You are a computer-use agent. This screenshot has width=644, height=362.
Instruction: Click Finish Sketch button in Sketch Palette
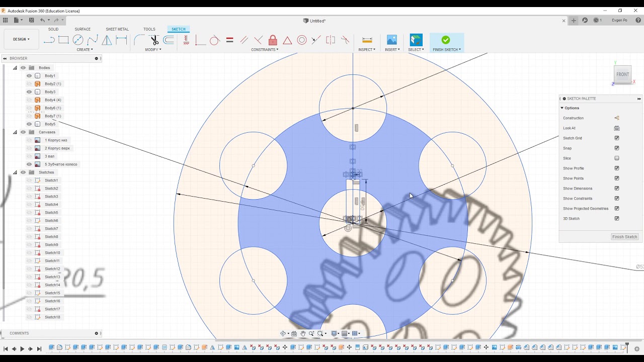tap(625, 237)
